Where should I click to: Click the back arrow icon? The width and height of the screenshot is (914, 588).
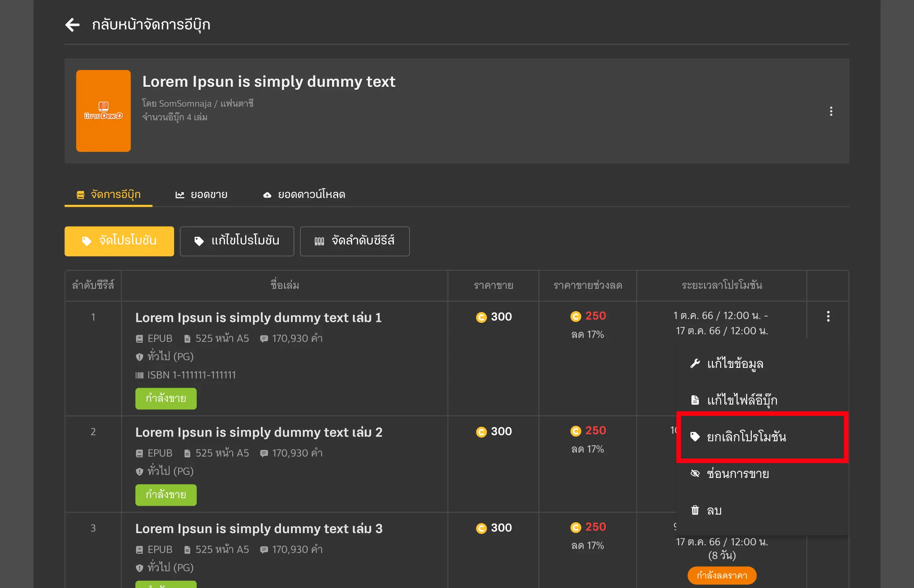click(x=72, y=25)
